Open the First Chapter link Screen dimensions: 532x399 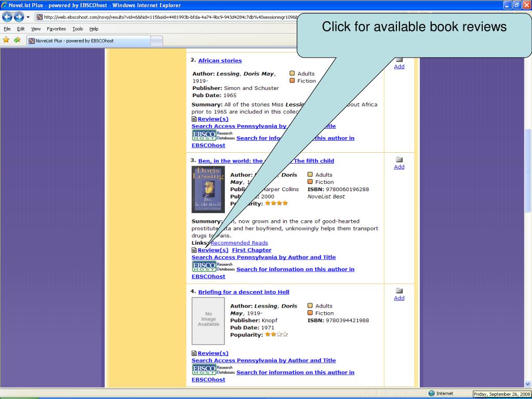tap(252, 250)
